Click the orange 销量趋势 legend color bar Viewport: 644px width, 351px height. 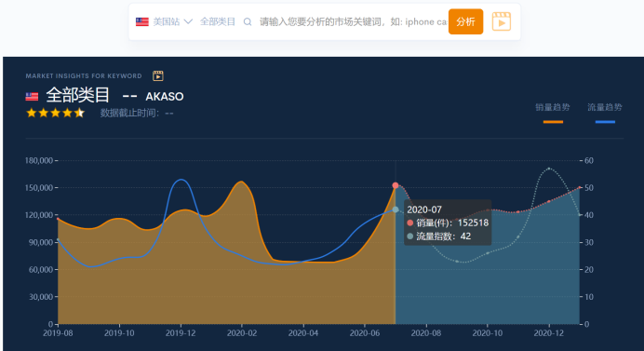[553, 122]
